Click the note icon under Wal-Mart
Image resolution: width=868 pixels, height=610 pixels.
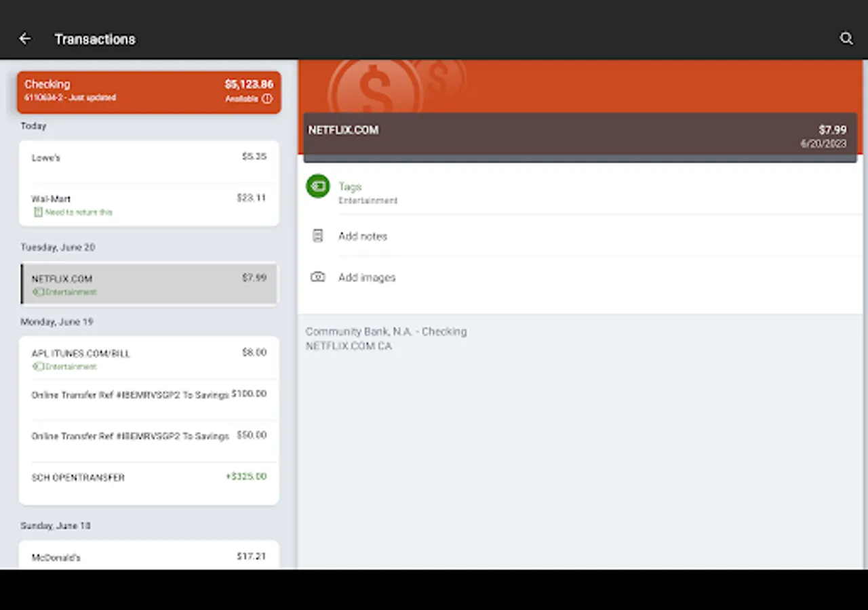point(38,212)
